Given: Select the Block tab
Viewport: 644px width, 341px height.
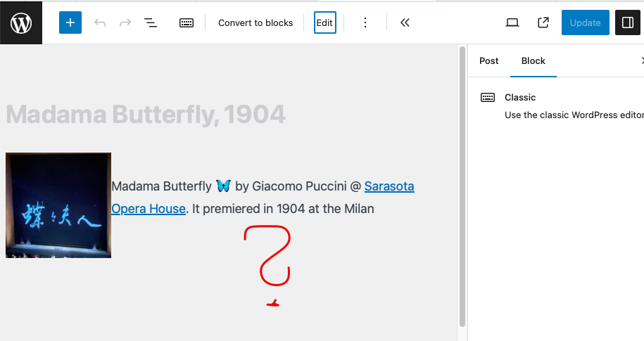Looking at the screenshot, I should (x=533, y=61).
